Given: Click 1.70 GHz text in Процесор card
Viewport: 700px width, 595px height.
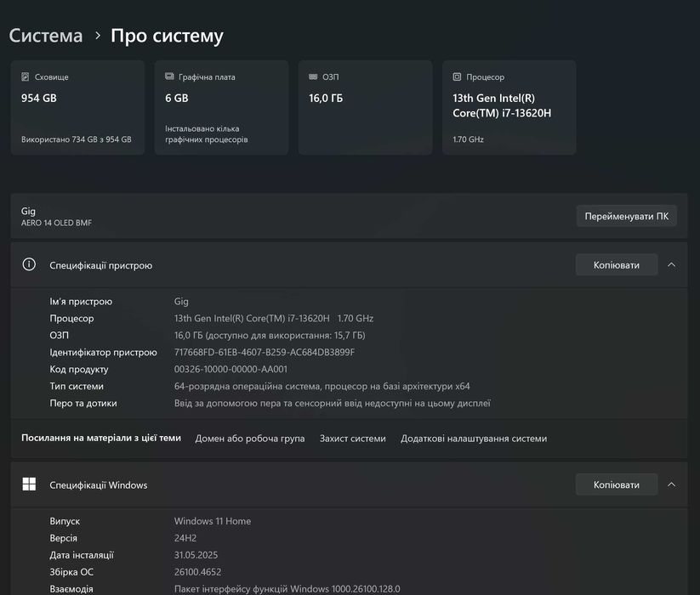Looking at the screenshot, I should 468,139.
